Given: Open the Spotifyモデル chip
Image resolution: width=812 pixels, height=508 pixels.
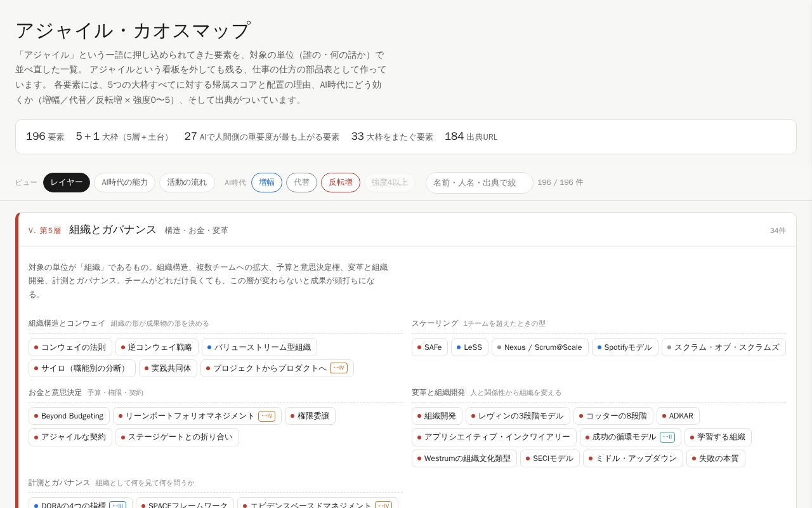Looking at the screenshot, I should pyautogui.click(x=625, y=347).
